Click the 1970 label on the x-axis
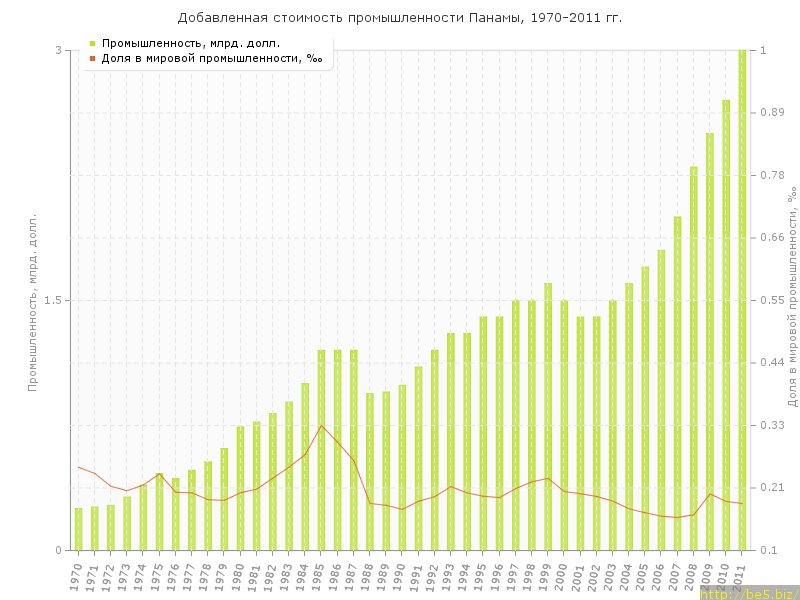800x600 pixels. click(76, 575)
